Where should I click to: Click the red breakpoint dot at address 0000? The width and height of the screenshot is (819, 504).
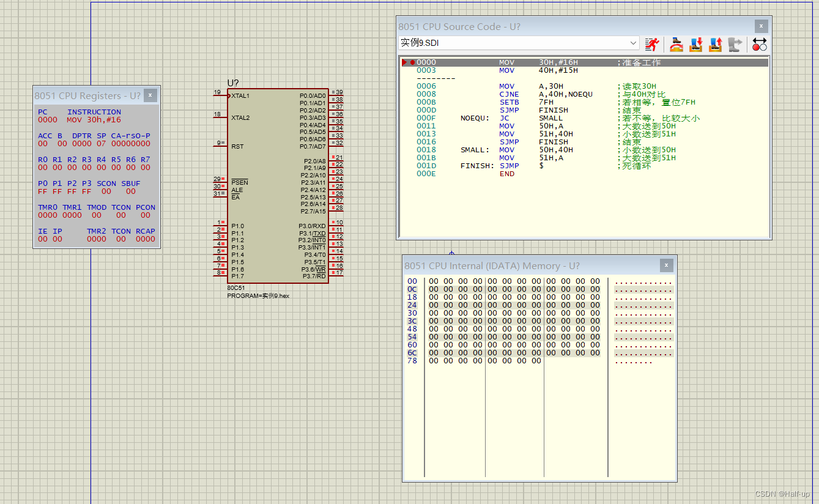click(x=412, y=62)
